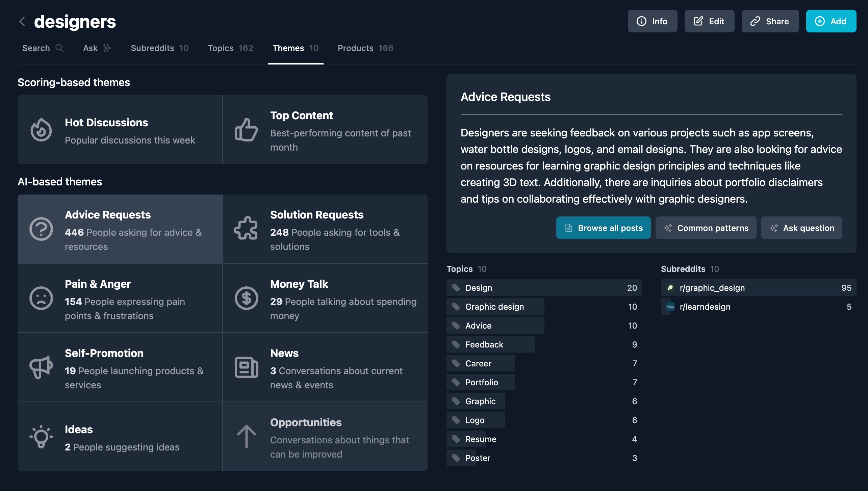Viewport: 868px width, 491px height.
Task: Click the Opportunities up-arrow icon
Action: click(246, 437)
